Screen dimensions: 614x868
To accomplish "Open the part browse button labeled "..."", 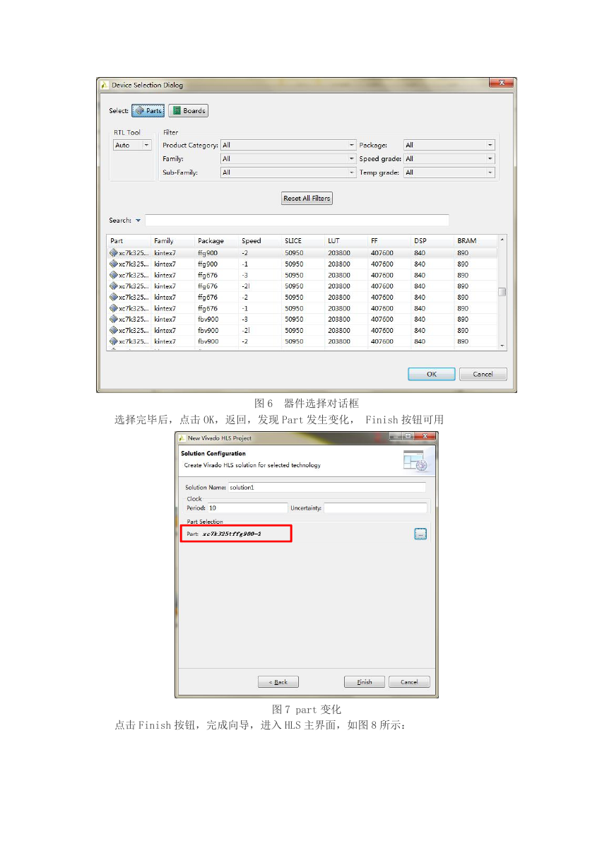I will tap(420, 534).
